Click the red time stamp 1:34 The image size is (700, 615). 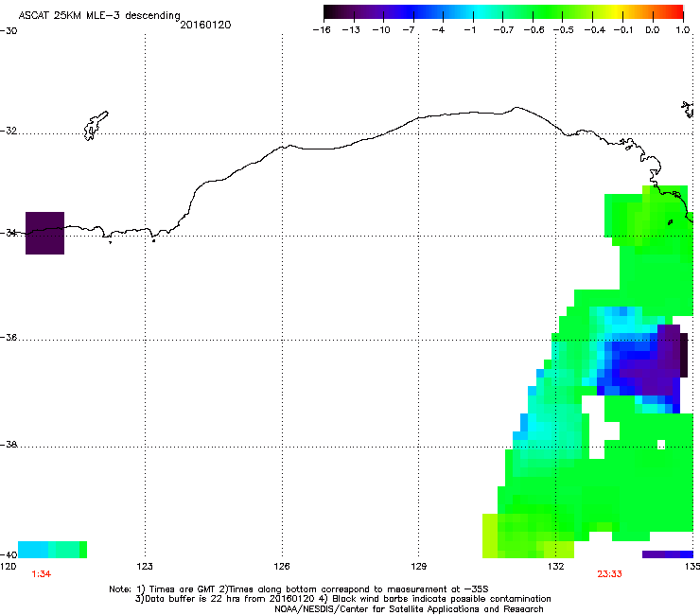pos(41,574)
